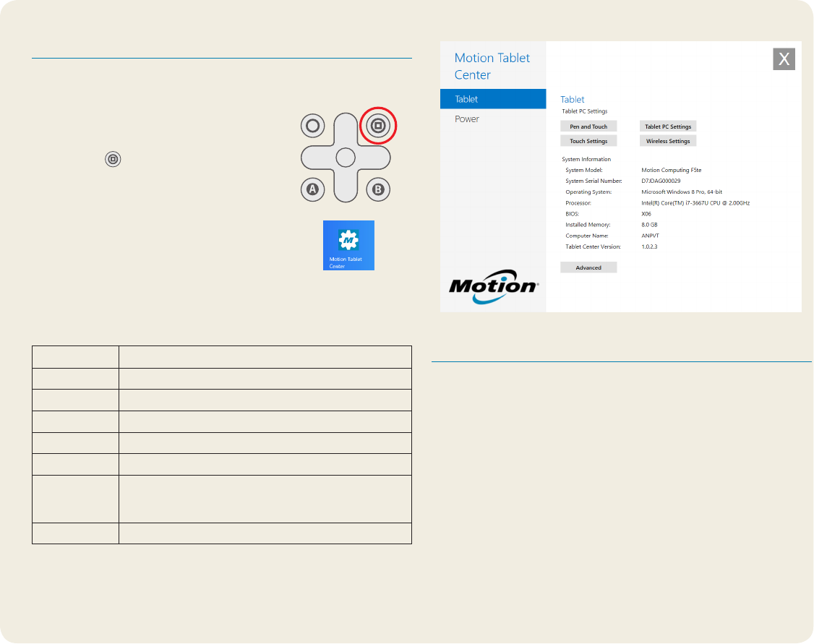The height and width of the screenshot is (644, 814).
Task: Click the Operating System: label
Action: pyautogui.click(x=588, y=192)
